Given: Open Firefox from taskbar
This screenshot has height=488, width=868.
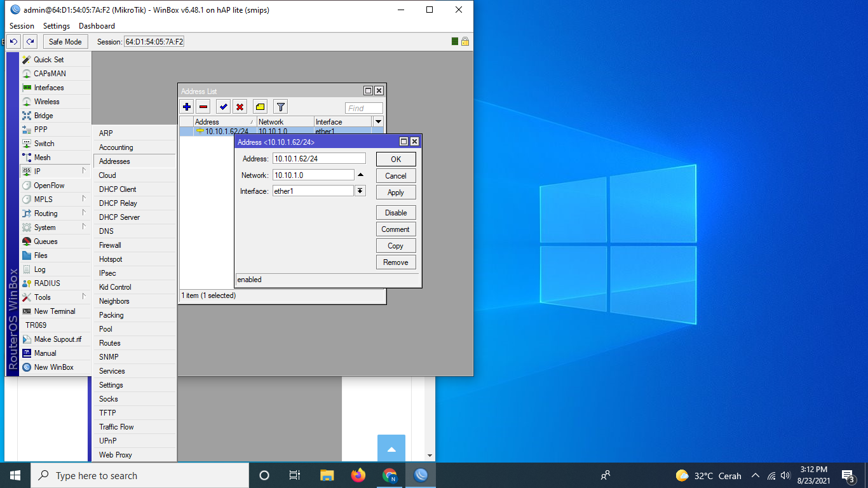Looking at the screenshot, I should tap(358, 475).
